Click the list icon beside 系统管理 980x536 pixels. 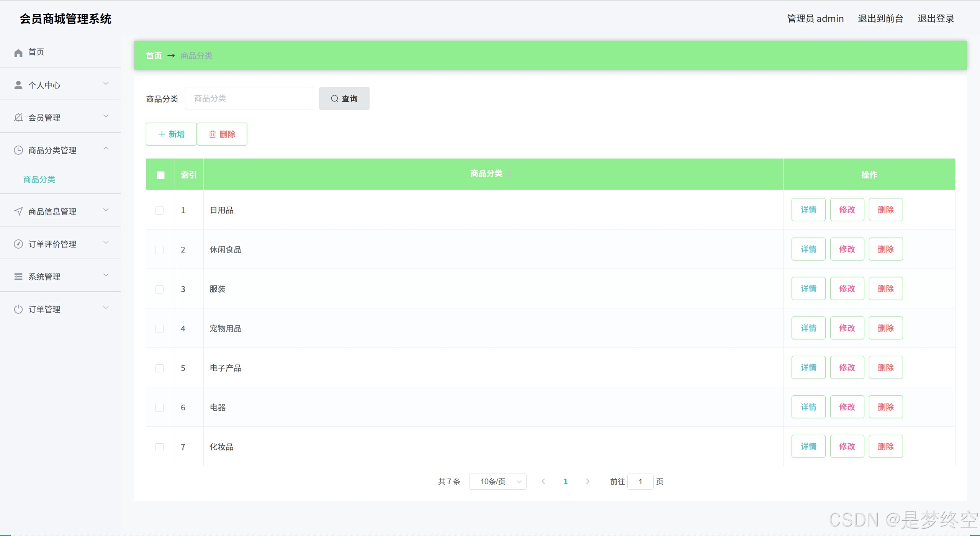[x=18, y=277]
